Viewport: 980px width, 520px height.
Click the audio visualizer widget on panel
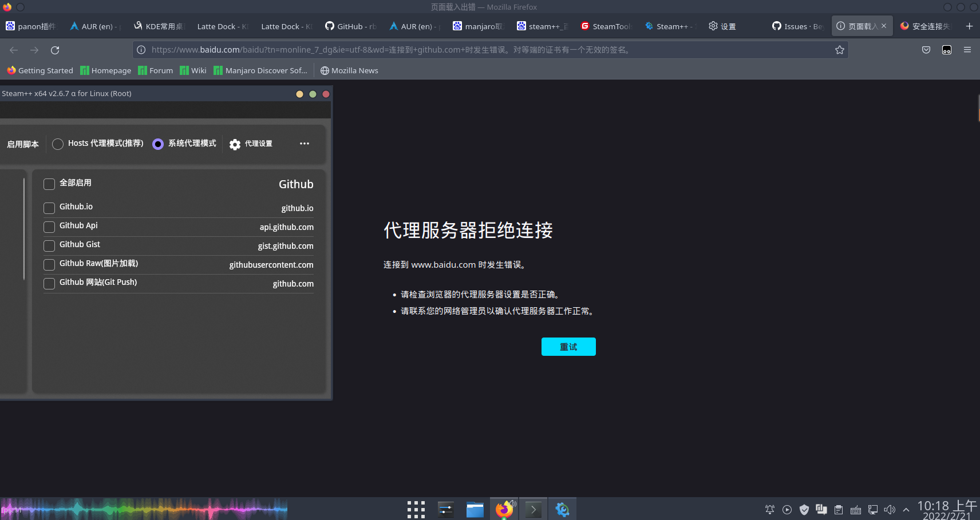point(144,509)
